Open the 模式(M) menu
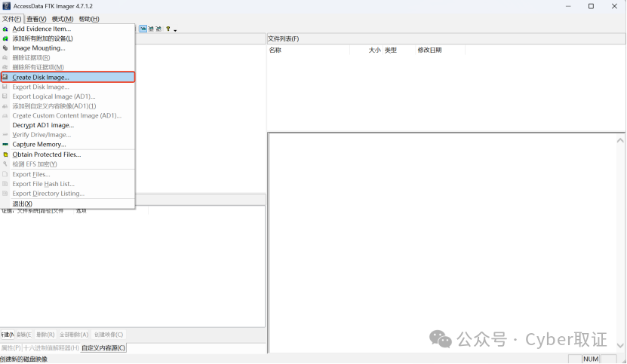 (x=63, y=19)
